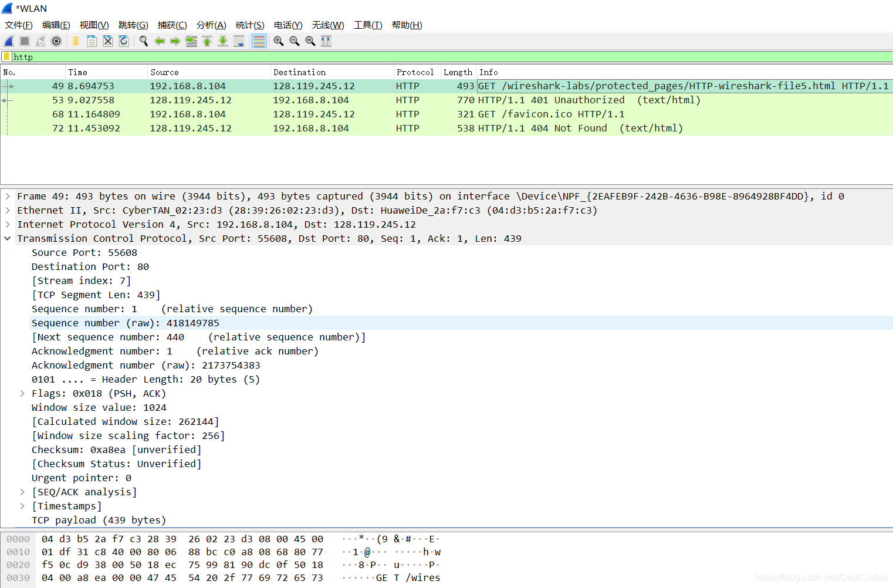Open the 分析(A) menu
The image size is (893, 588).
point(211,25)
